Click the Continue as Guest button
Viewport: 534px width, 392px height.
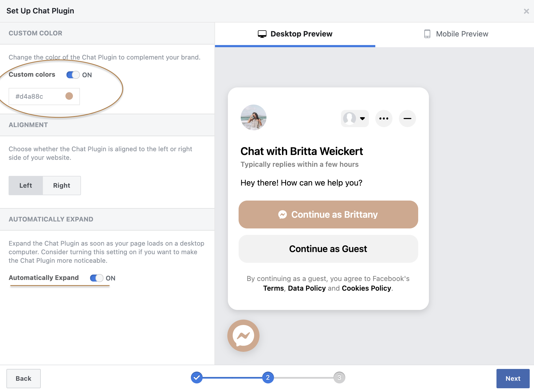(x=328, y=249)
